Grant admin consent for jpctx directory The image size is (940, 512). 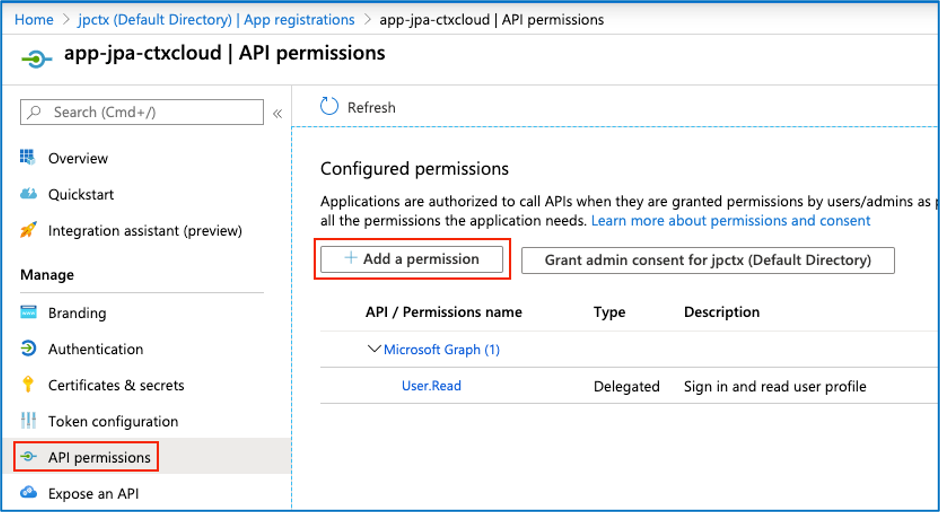coord(707,260)
